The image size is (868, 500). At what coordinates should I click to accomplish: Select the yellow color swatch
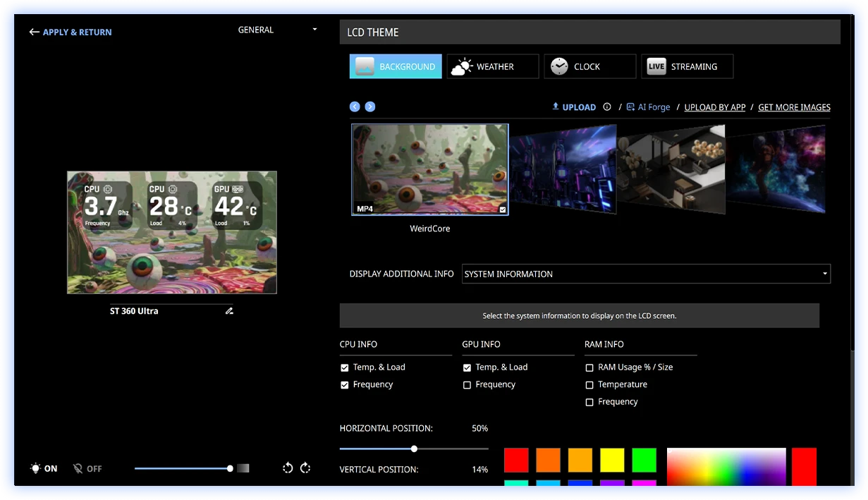point(612,460)
